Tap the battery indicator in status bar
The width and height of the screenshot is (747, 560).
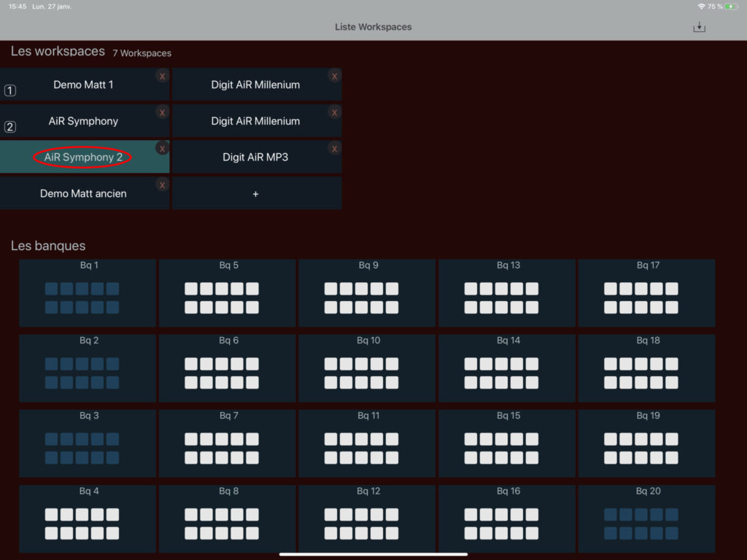pyautogui.click(x=731, y=7)
